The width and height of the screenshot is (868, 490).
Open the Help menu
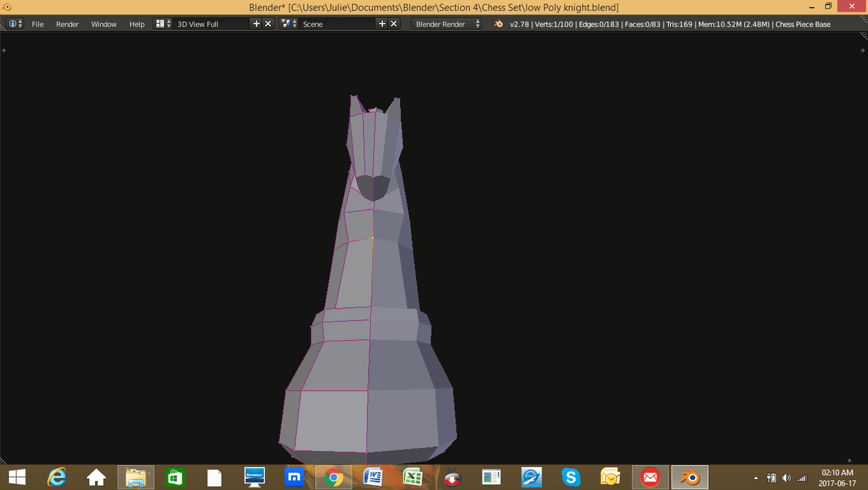(x=137, y=24)
